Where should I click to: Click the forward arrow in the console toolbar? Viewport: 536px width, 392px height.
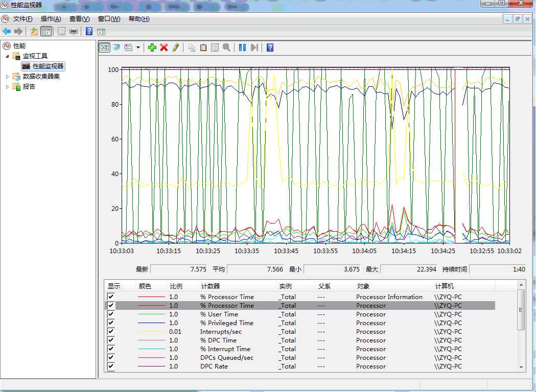[18, 32]
